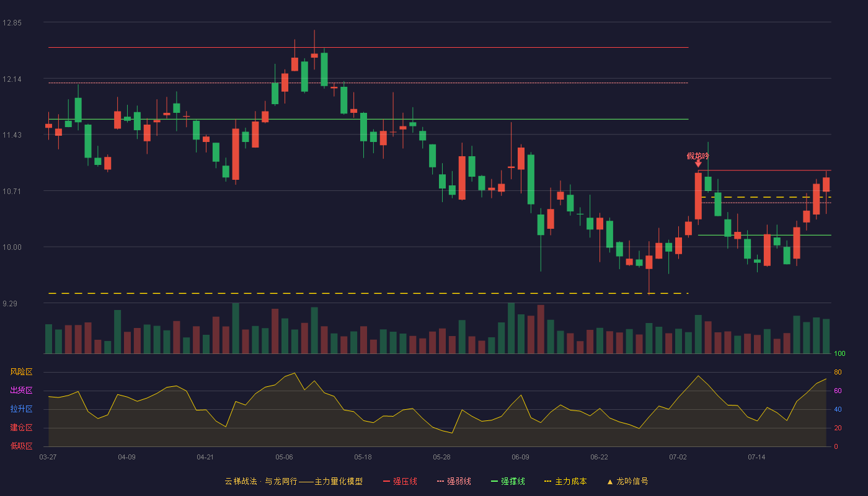Select the 10.00 price axis label
This screenshot has width=868, height=496.
[12, 247]
